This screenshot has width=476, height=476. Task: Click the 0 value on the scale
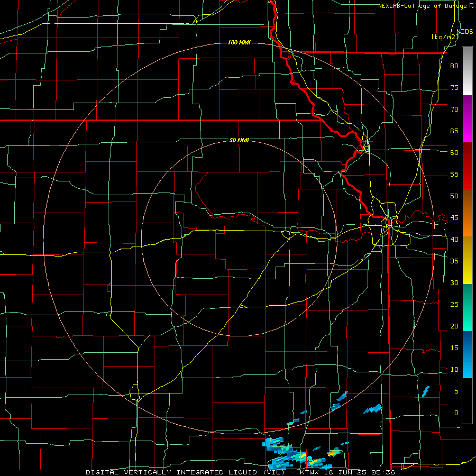coord(456,413)
